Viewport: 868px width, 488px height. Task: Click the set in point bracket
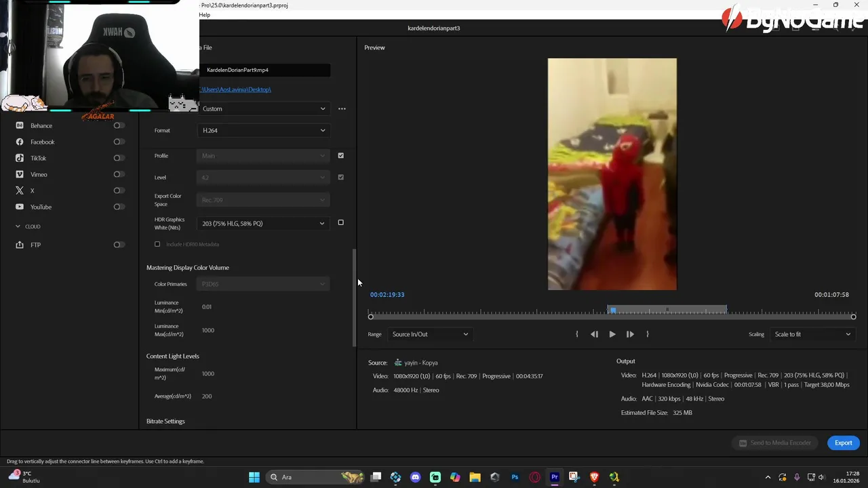click(x=577, y=334)
